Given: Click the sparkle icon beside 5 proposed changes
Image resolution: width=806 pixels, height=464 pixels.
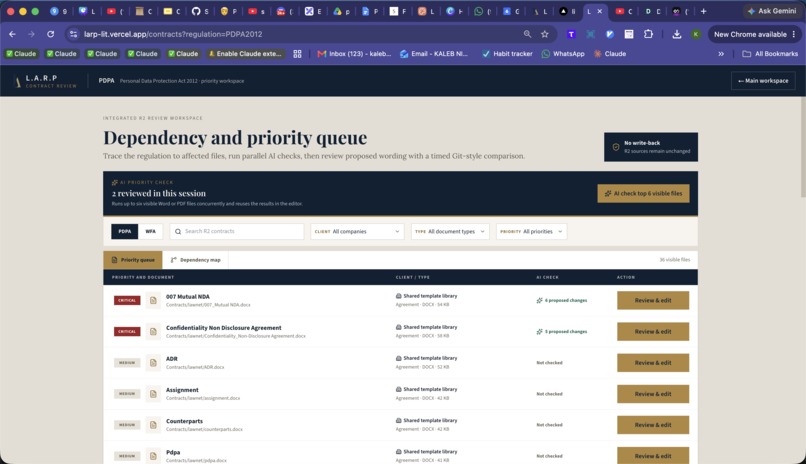Looking at the screenshot, I should click(539, 331).
